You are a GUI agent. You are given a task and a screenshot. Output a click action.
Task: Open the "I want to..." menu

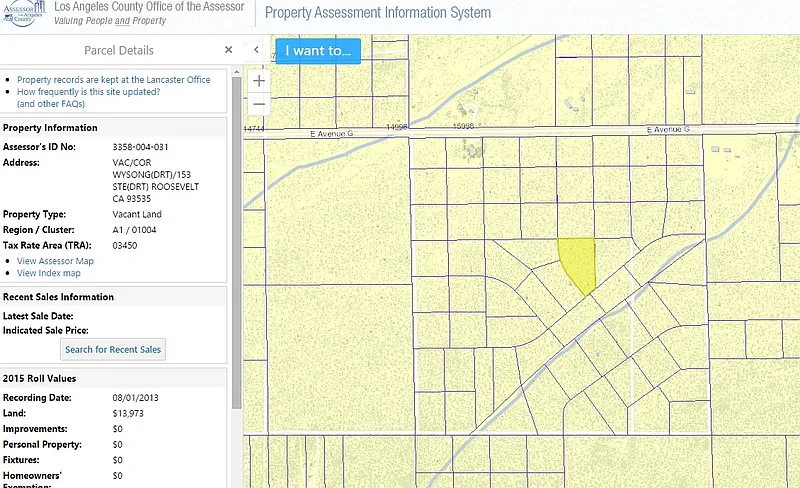point(318,50)
